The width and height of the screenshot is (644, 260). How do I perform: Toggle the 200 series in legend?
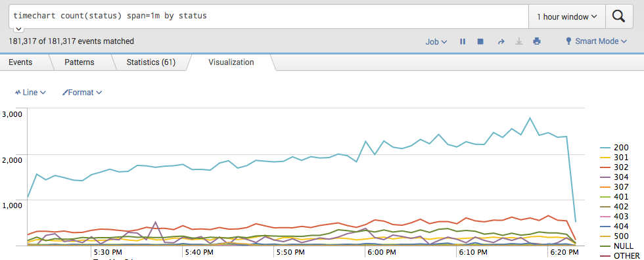coord(614,148)
